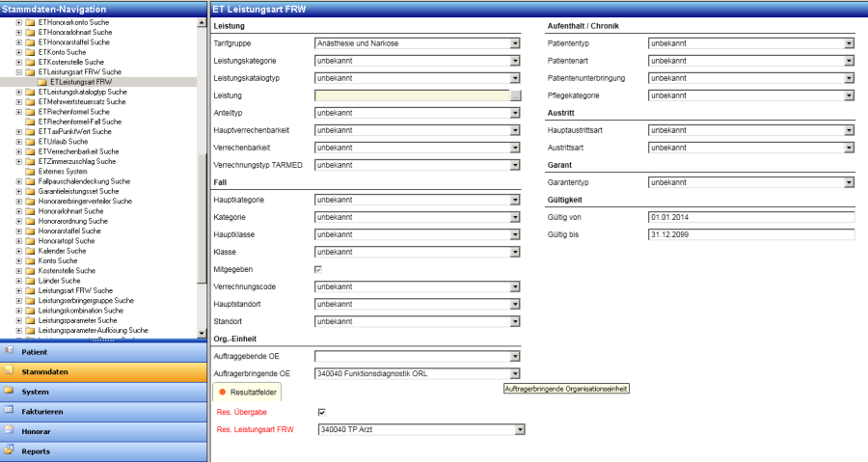
Task: Click the Gültig von date field
Action: pos(751,217)
